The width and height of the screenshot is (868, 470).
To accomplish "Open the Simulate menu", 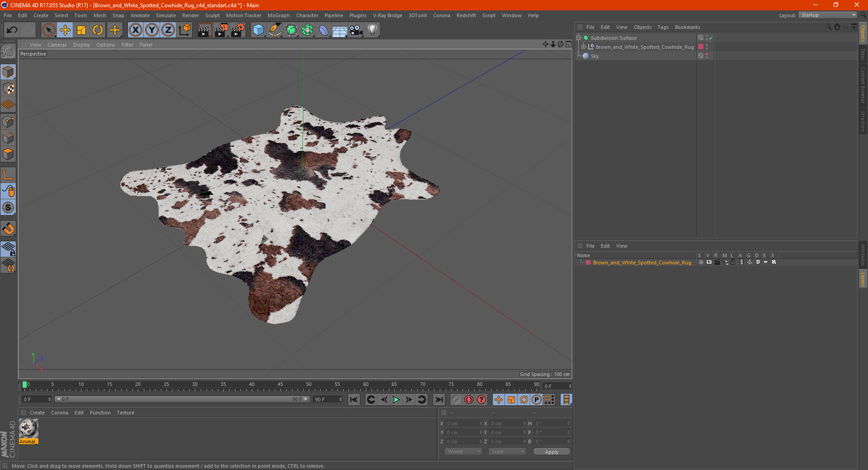I will 166,15.
